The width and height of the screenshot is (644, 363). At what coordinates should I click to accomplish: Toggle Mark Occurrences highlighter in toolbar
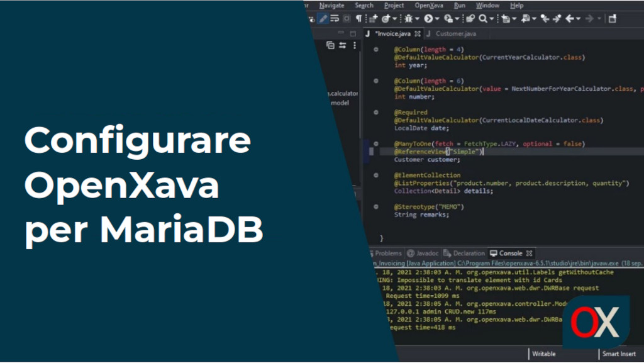[323, 18]
